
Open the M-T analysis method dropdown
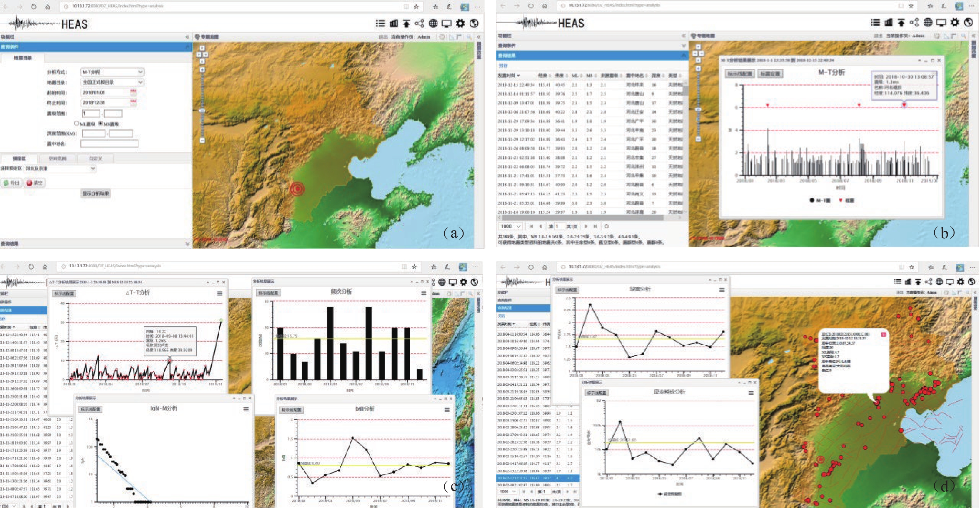[x=140, y=72]
